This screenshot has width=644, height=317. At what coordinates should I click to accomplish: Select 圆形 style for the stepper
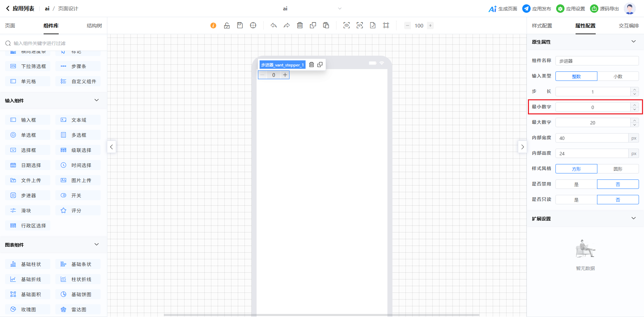point(618,169)
